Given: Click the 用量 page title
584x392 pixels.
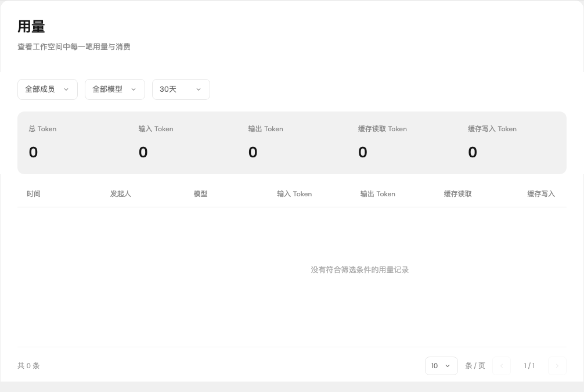Looking at the screenshot, I should coord(31,27).
